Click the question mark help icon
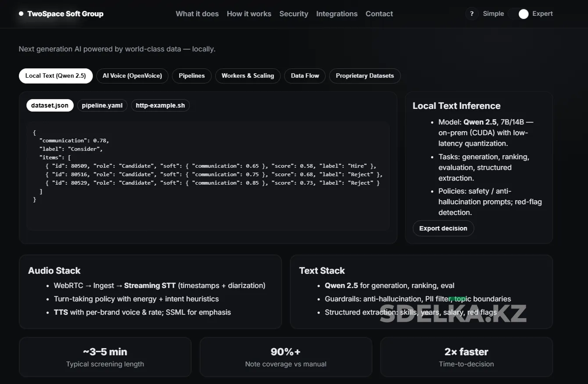The image size is (588, 384). (x=471, y=14)
